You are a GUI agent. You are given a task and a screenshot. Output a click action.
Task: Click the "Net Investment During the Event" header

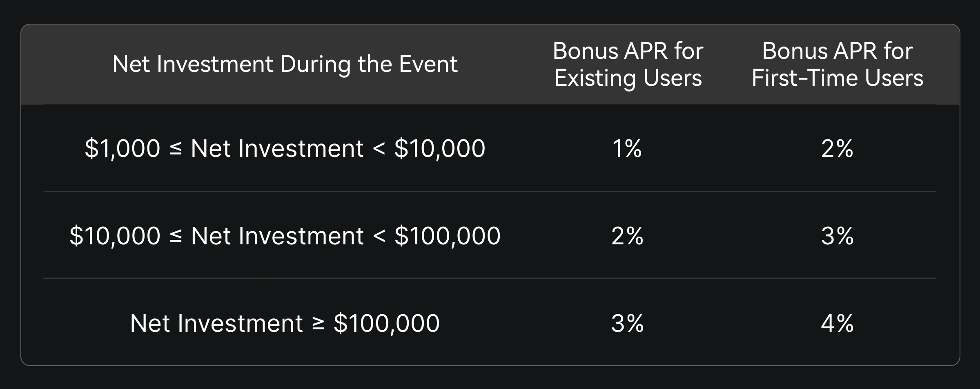coord(285,64)
